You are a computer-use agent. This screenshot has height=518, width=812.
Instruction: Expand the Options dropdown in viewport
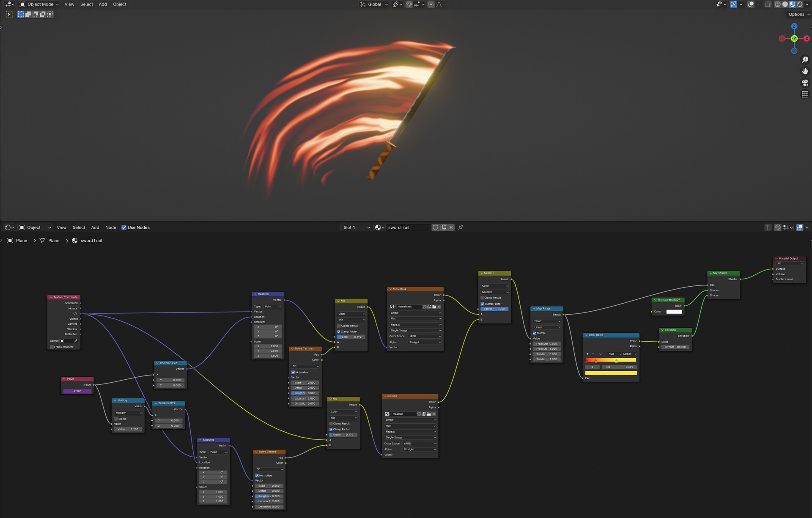click(x=798, y=14)
